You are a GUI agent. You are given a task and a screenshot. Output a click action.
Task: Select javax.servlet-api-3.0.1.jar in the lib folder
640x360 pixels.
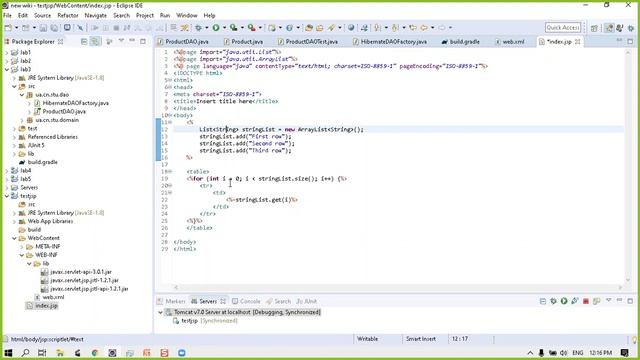[76, 272]
